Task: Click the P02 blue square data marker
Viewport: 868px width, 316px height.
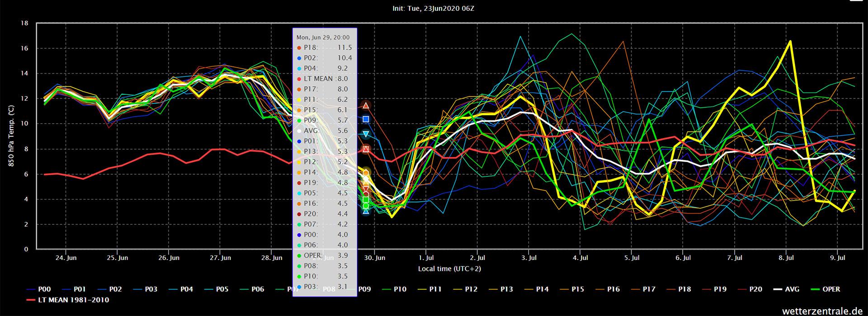Action: 366,119
